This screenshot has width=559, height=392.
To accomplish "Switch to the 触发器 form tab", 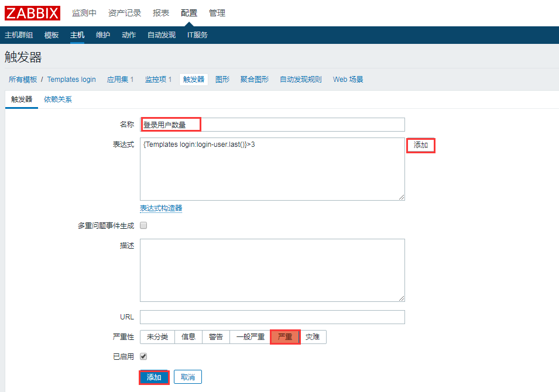I will (22, 99).
